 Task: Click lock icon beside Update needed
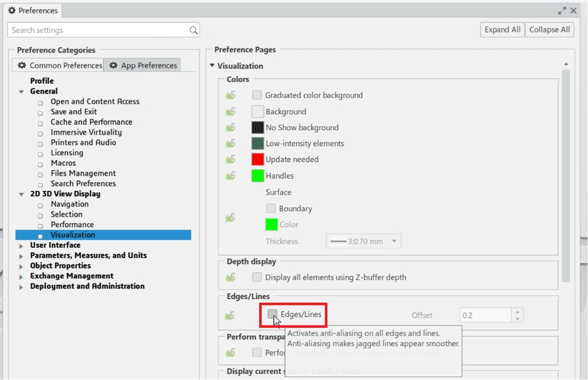coord(230,159)
